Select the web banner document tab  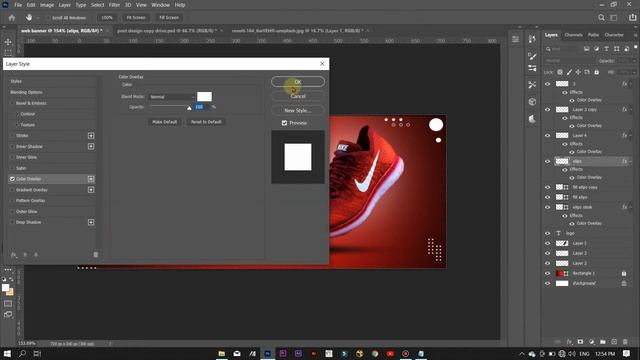[61, 31]
